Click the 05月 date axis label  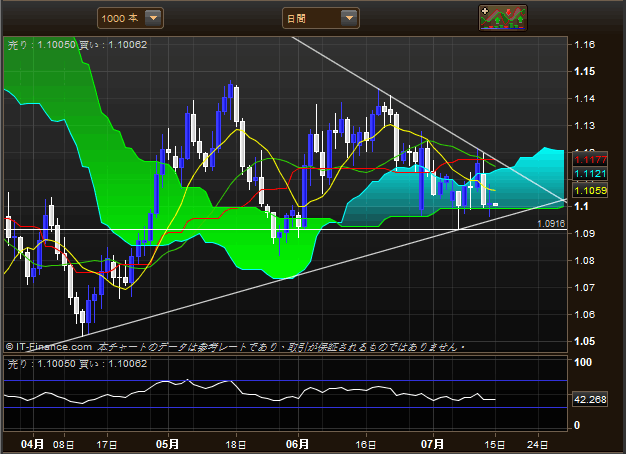[167, 444]
